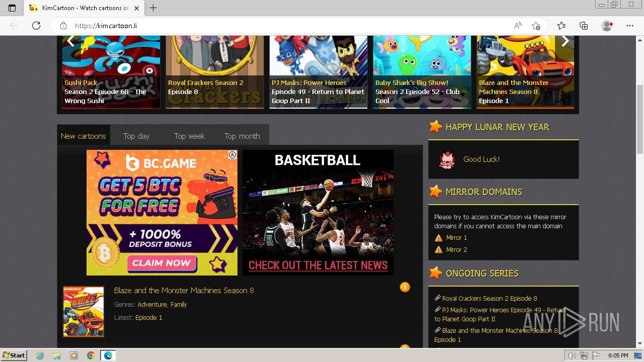Open the Action Center flag icon
This screenshot has width=644, height=362.
tap(596, 355)
